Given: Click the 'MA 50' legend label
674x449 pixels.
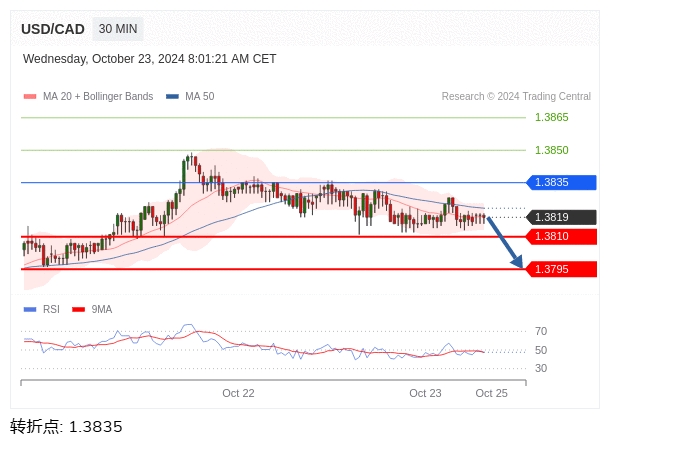Looking at the screenshot, I should pyautogui.click(x=199, y=96).
